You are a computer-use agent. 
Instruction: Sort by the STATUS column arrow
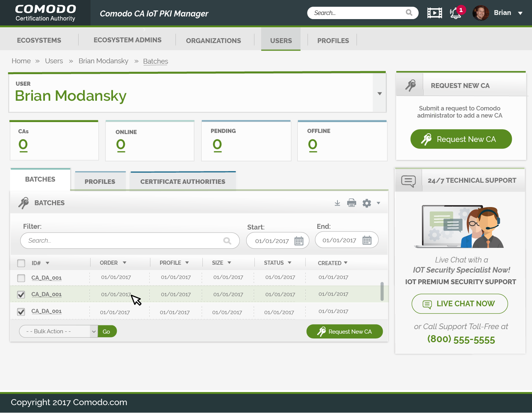click(290, 263)
